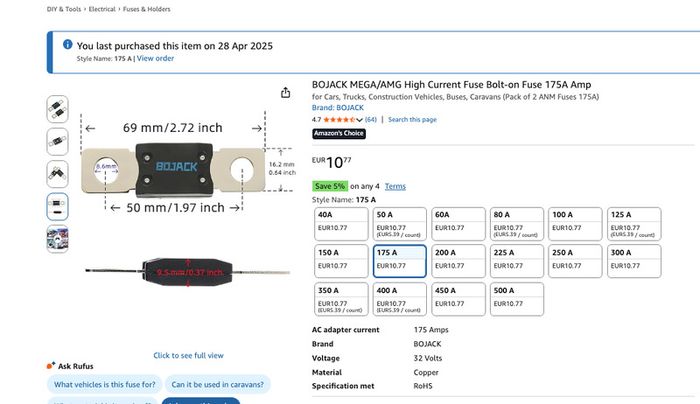This screenshot has height=404, width=700.
Task: Choose the 80 A style option
Action: click(517, 224)
